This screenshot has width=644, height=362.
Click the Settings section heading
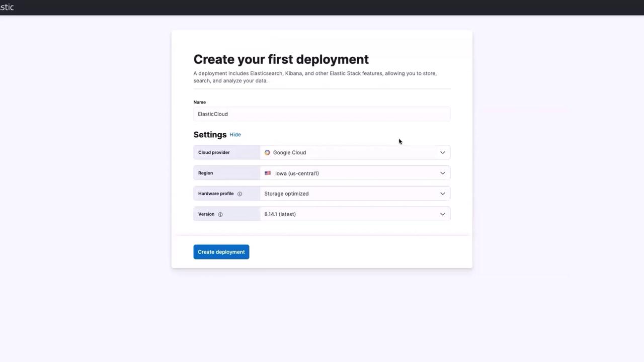tap(210, 135)
